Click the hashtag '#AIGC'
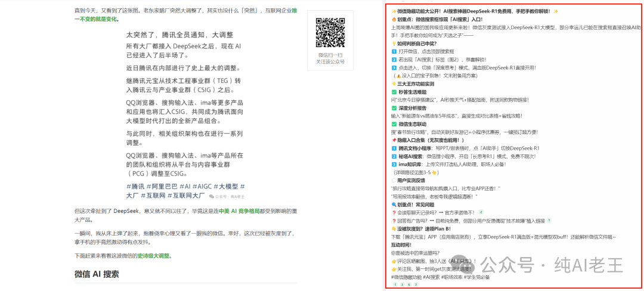 point(202,186)
